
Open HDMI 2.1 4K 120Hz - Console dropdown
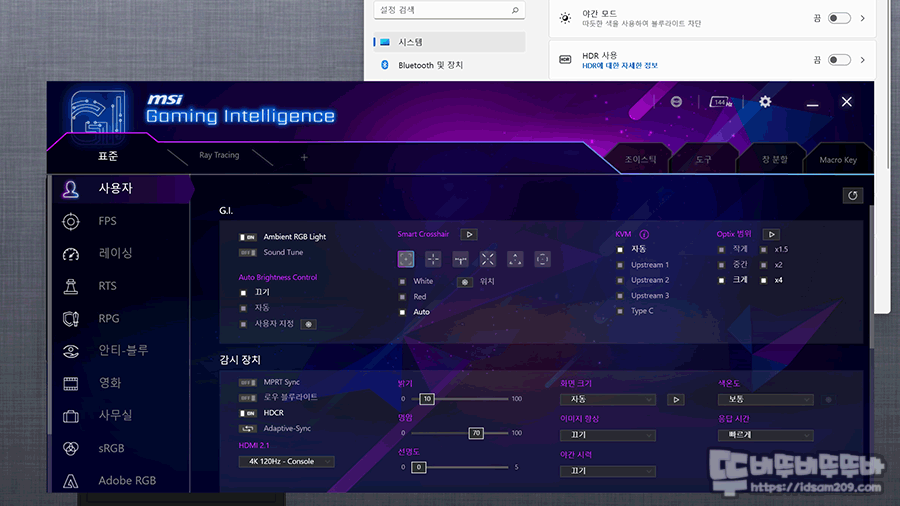(286, 461)
